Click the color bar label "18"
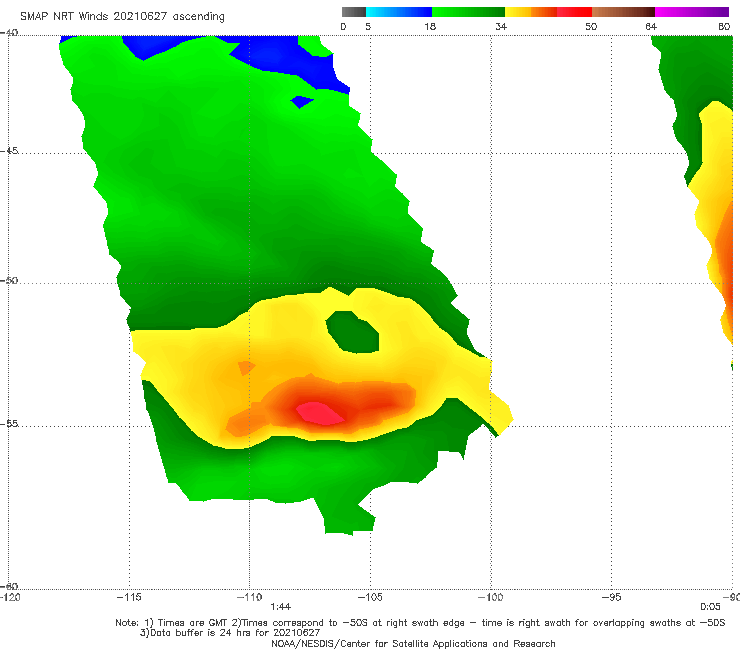Viewport: 740px width, 650px height. pyautogui.click(x=430, y=26)
